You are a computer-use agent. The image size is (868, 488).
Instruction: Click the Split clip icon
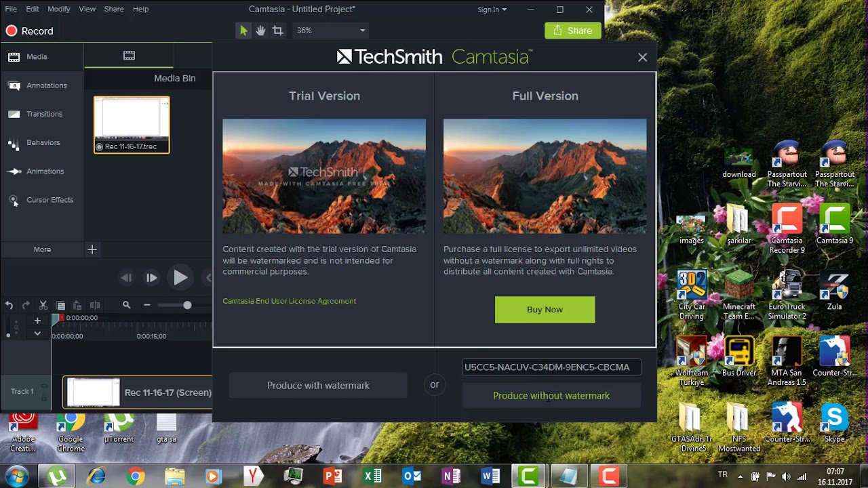pos(95,306)
